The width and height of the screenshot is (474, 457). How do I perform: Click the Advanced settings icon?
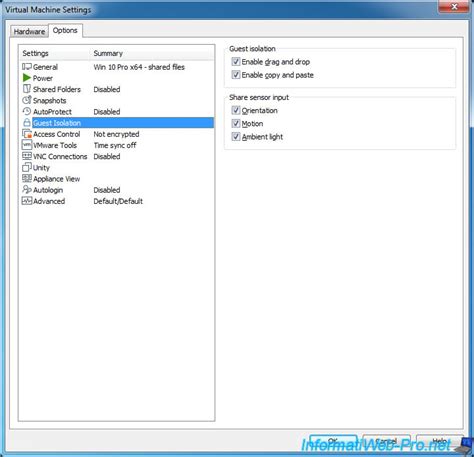pyautogui.click(x=27, y=201)
